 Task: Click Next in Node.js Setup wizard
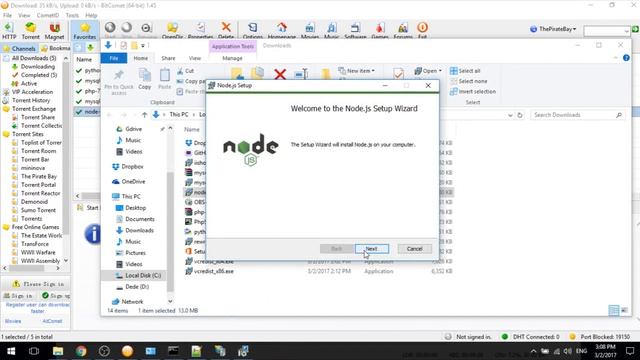pos(371,249)
